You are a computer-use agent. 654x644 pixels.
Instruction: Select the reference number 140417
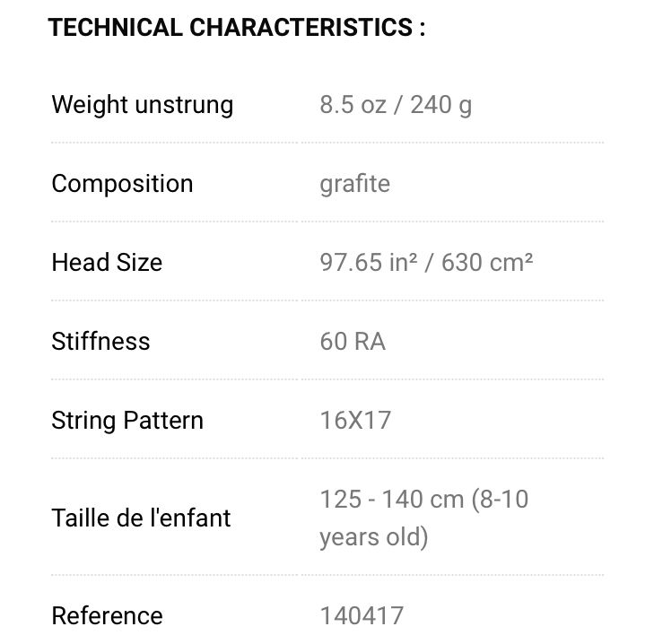362,616
